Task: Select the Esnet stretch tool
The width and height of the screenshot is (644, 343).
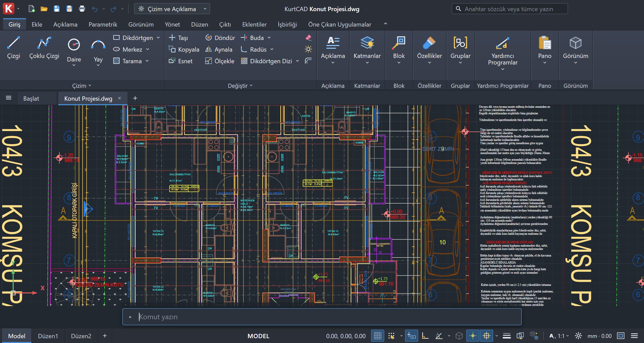Action: (180, 61)
